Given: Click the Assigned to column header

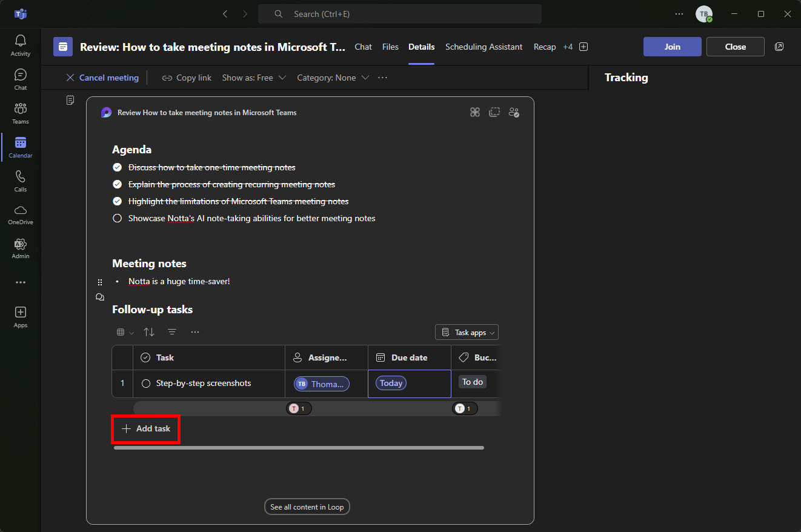Looking at the screenshot, I should [x=327, y=357].
